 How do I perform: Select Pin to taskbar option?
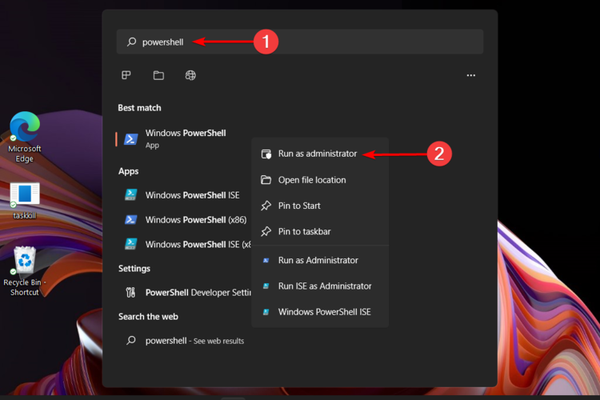coord(306,232)
